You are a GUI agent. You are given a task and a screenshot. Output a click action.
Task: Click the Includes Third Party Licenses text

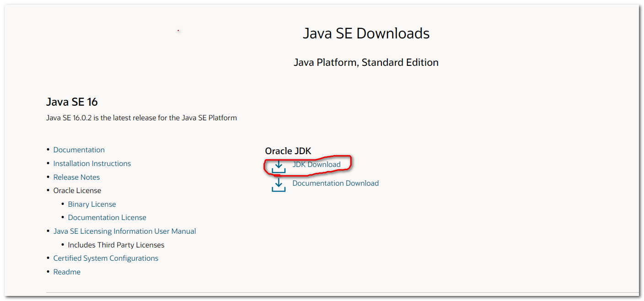pyautogui.click(x=116, y=245)
